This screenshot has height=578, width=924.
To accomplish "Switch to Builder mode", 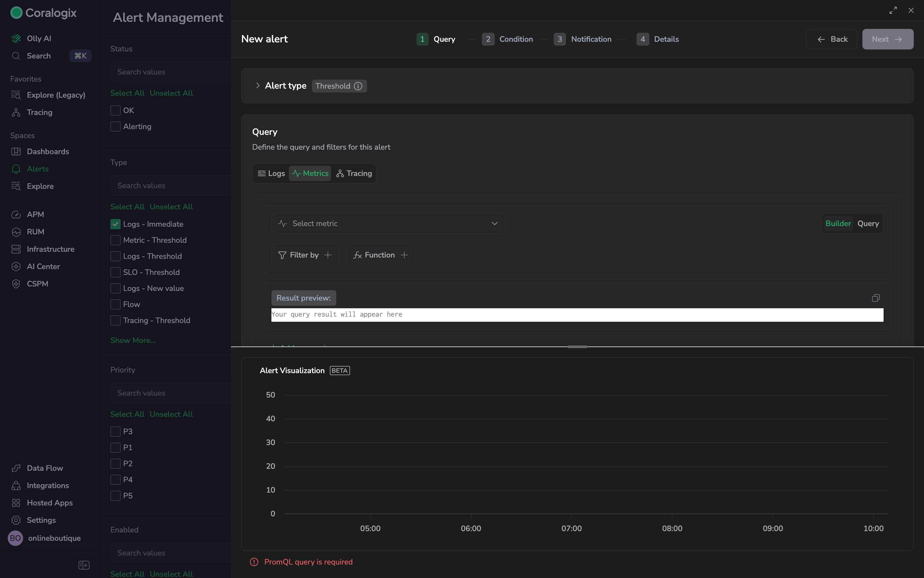I will coord(838,223).
